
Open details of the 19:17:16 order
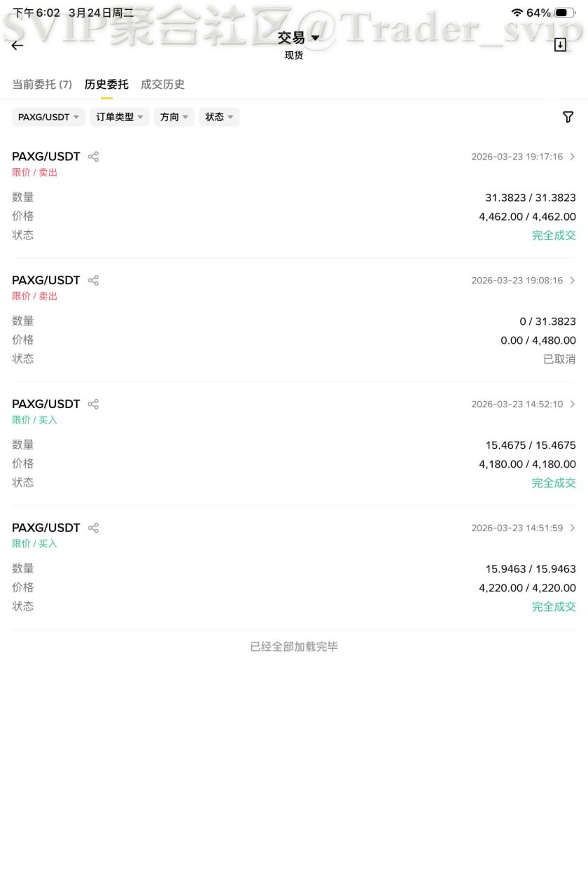tap(572, 157)
